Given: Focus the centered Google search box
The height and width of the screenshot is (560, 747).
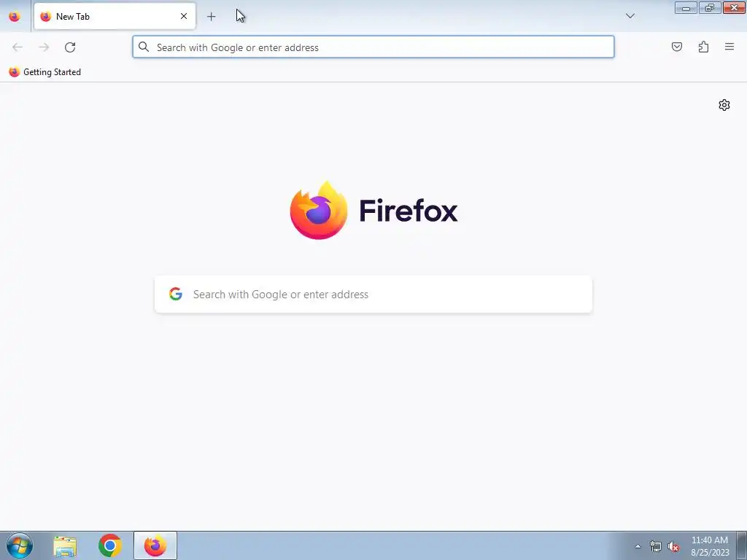Looking at the screenshot, I should [373, 295].
